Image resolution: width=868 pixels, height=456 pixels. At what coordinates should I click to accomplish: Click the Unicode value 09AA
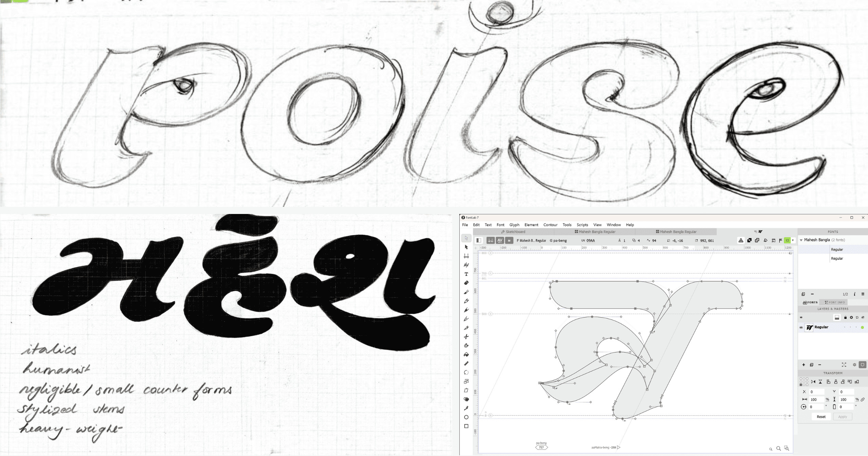coord(591,241)
